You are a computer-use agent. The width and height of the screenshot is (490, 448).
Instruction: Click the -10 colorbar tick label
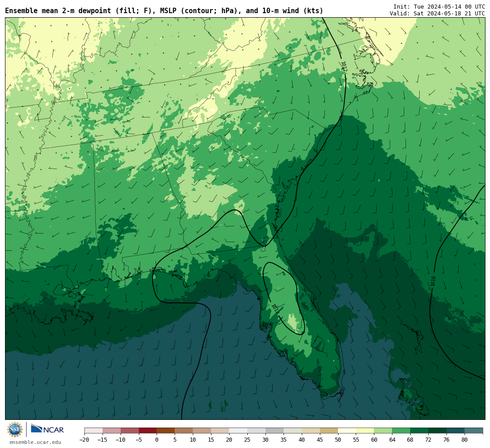pyautogui.click(x=121, y=440)
